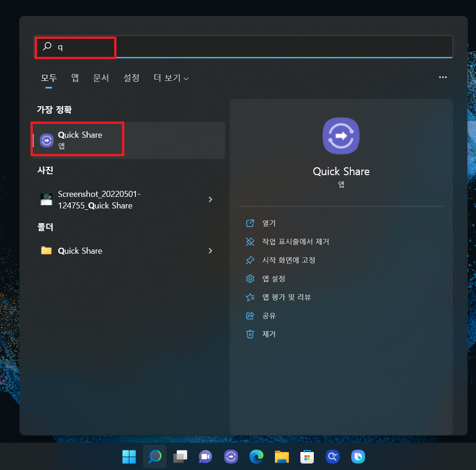Click 열기 to open the app
This screenshot has width=476, height=470.
[269, 223]
